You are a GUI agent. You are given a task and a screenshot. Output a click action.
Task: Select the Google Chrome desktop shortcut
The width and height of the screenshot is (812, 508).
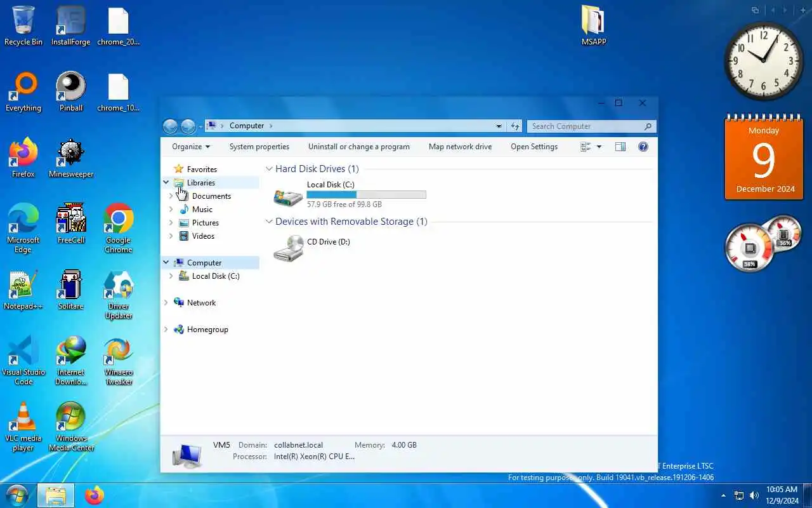click(x=119, y=229)
